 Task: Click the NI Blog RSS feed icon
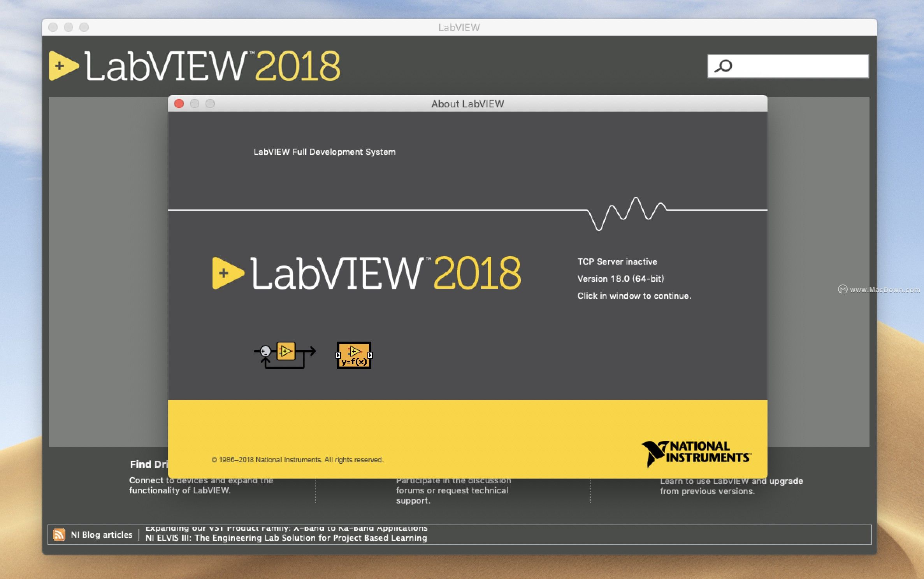coord(59,535)
